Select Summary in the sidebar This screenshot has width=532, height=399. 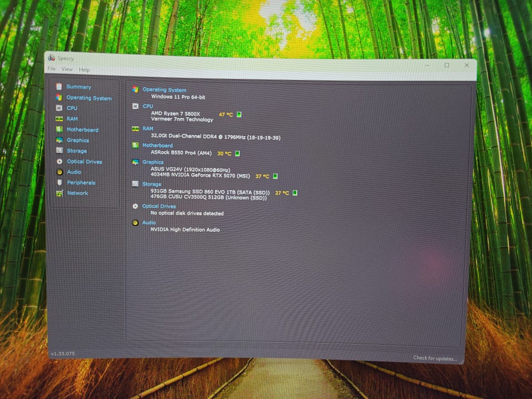[79, 87]
